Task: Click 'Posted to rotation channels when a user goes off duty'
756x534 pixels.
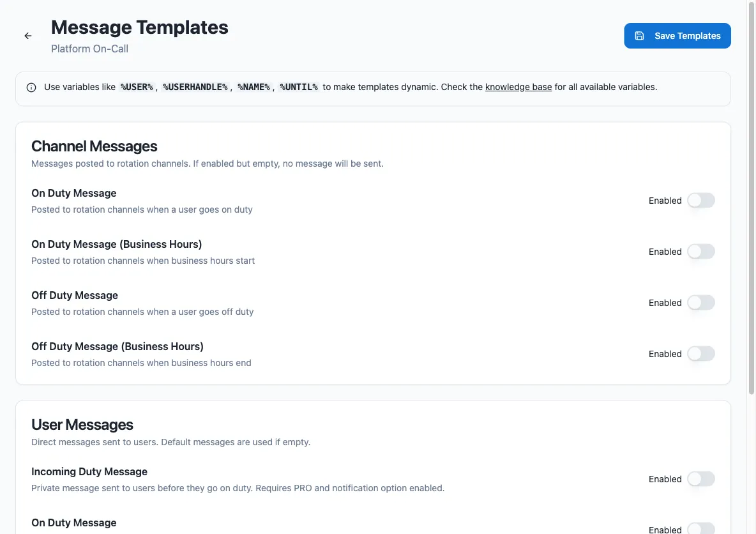Action: pyautogui.click(x=142, y=312)
